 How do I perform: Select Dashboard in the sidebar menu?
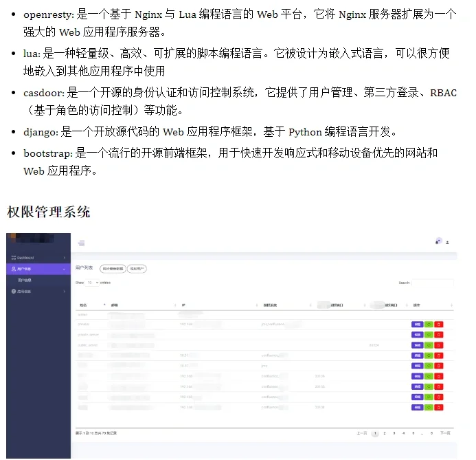[38, 258]
